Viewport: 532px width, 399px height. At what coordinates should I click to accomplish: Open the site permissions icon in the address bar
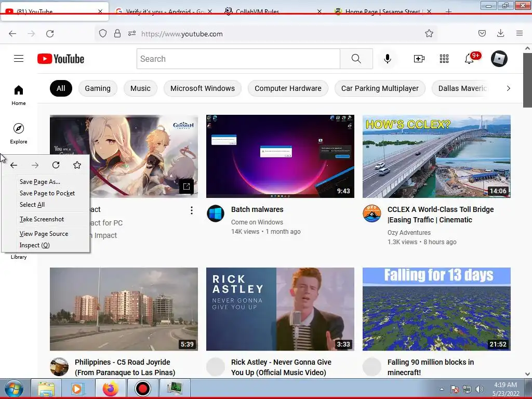click(x=132, y=34)
